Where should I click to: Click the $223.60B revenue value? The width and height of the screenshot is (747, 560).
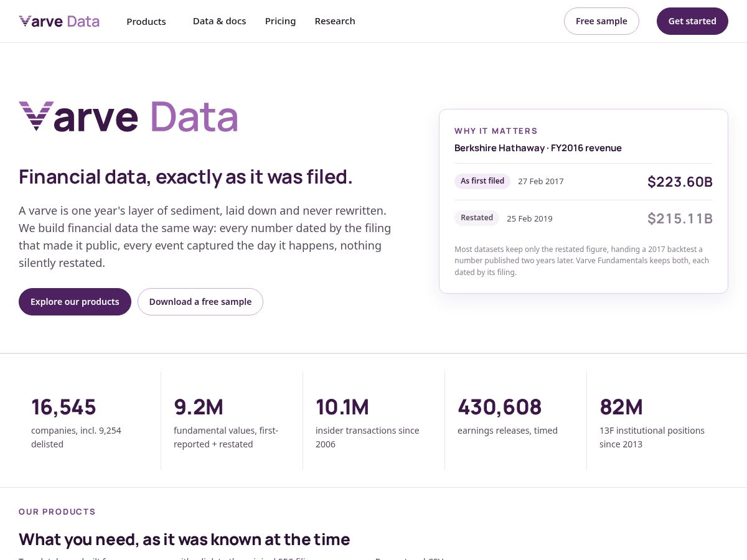[x=680, y=182]
